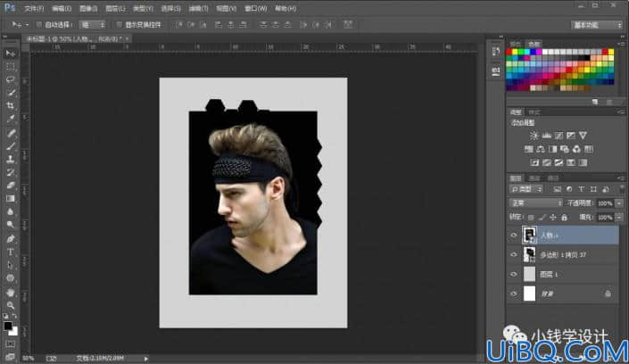This screenshot has width=629, height=364.
Task: Select the Pen tool
Action: click(x=11, y=239)
